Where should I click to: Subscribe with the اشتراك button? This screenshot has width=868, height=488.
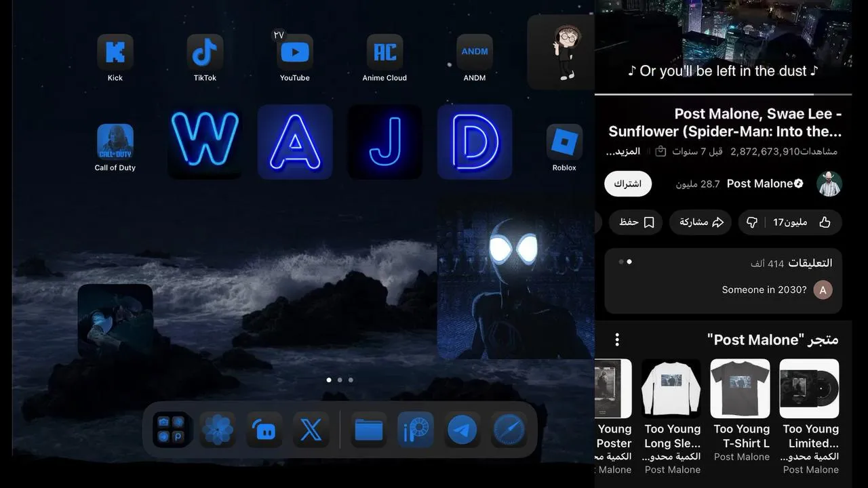point(628,184)
